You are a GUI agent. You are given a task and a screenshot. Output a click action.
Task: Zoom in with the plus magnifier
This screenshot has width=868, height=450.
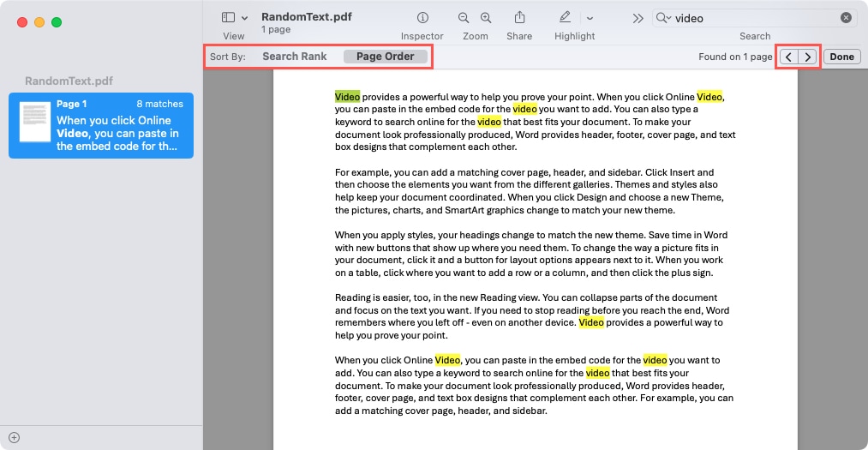coord(486,18)
